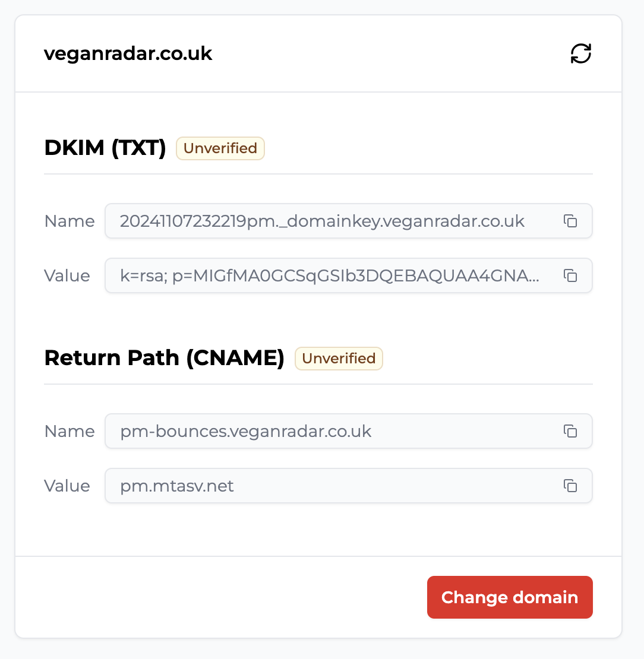Viewport: 644px width, 659px height.
Task: Click the divider line below DKIM heading
Action: pos(318,174)
